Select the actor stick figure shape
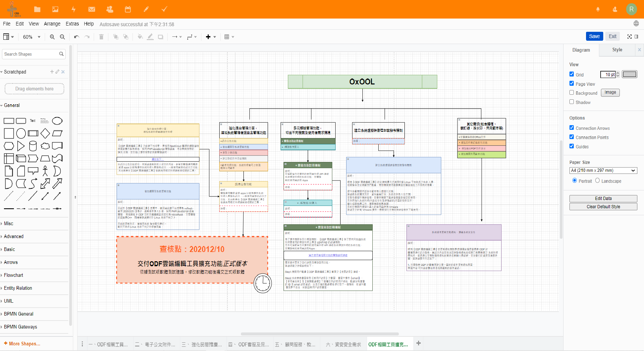 coord(45,171)
